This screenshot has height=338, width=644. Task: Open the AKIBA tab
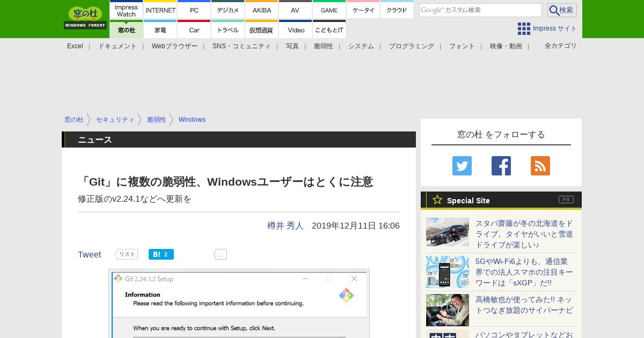[x=262, y=10]
